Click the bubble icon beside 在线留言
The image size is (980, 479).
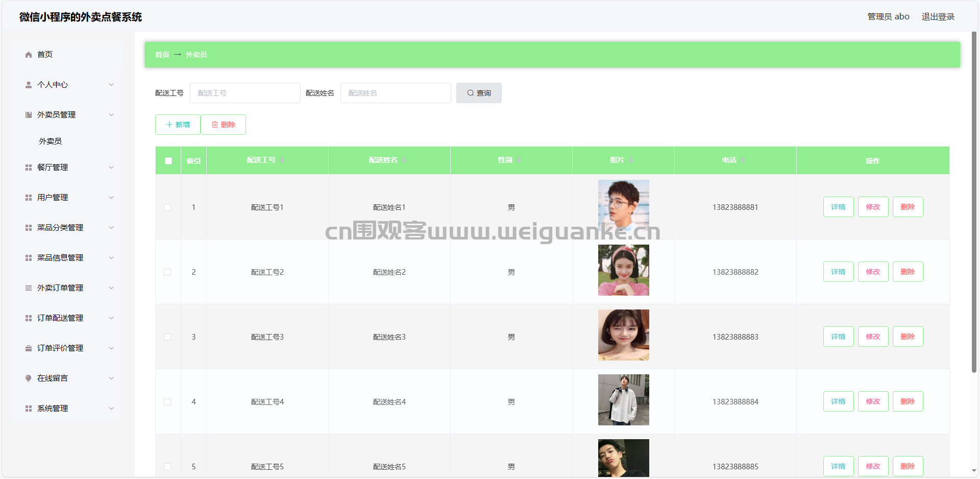(x=29, y=378)
